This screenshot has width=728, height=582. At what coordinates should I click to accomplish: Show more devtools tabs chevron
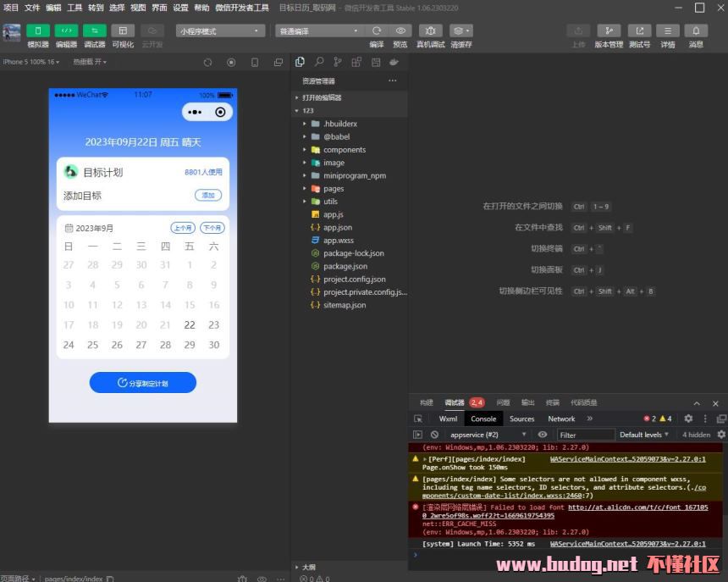(x=590, y=418)
